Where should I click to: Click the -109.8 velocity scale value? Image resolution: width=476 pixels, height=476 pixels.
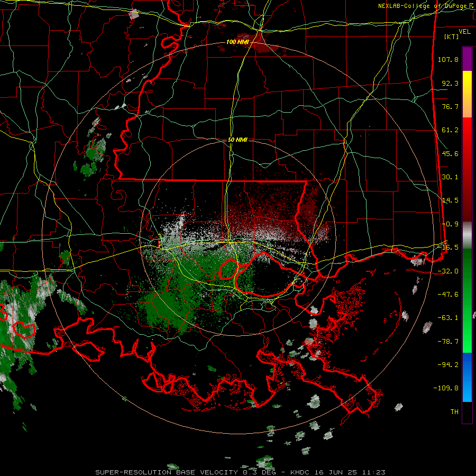[x=446, y=388]
